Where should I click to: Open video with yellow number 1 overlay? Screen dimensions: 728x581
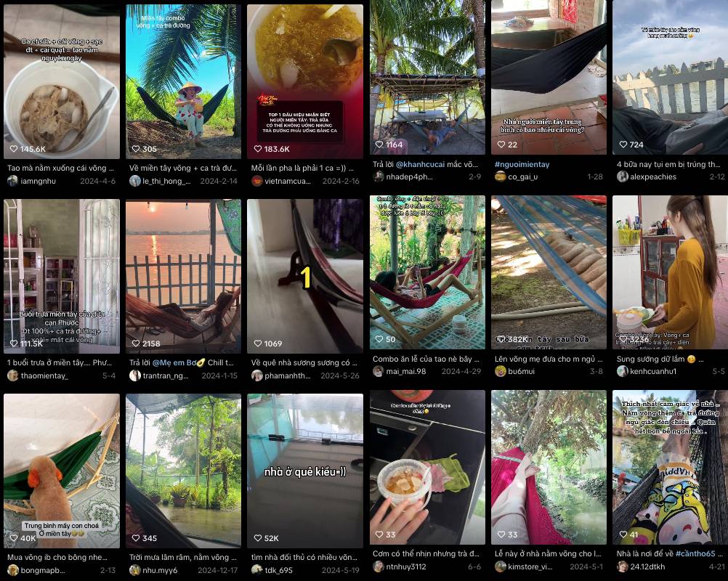(x=305, y=277)
